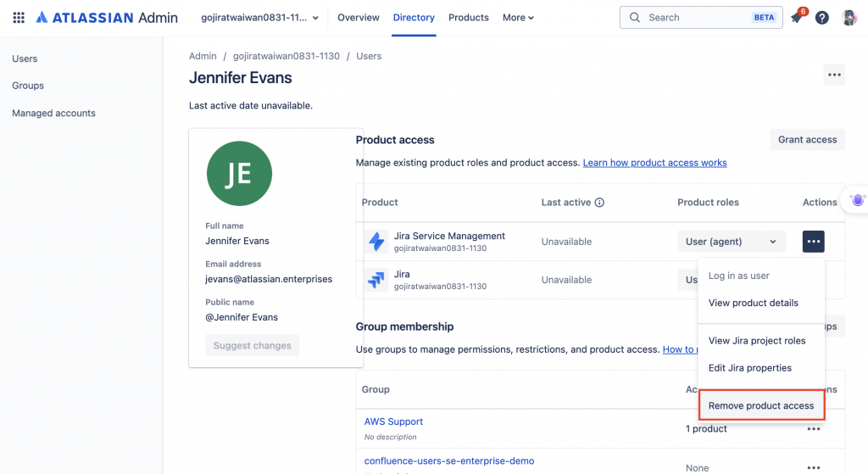
Task: Choose View product details menu item
Action: (x=753, y=303)
